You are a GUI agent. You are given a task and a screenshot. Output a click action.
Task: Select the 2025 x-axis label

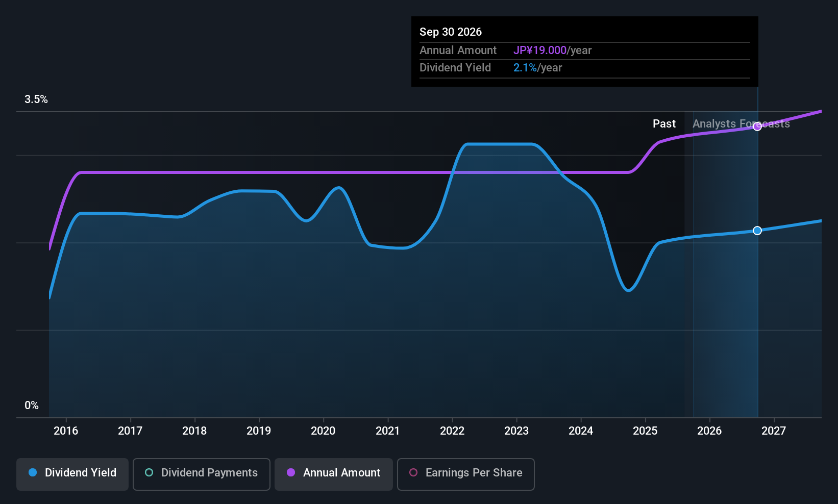[645, 431]
